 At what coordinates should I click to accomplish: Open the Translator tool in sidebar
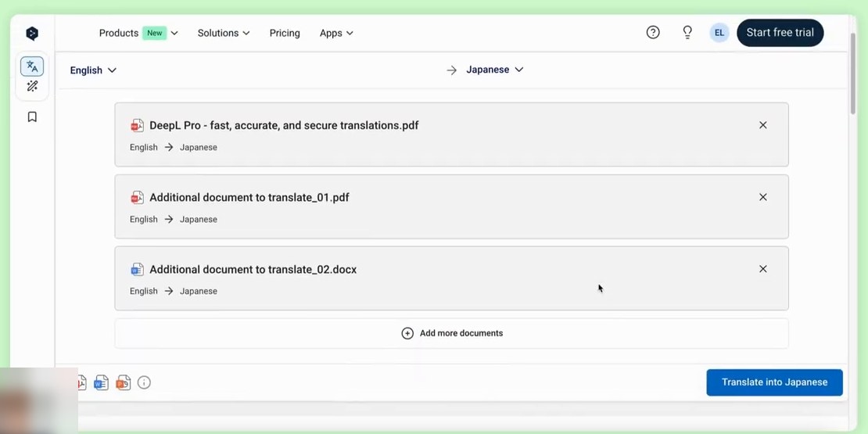pos(32,66)
